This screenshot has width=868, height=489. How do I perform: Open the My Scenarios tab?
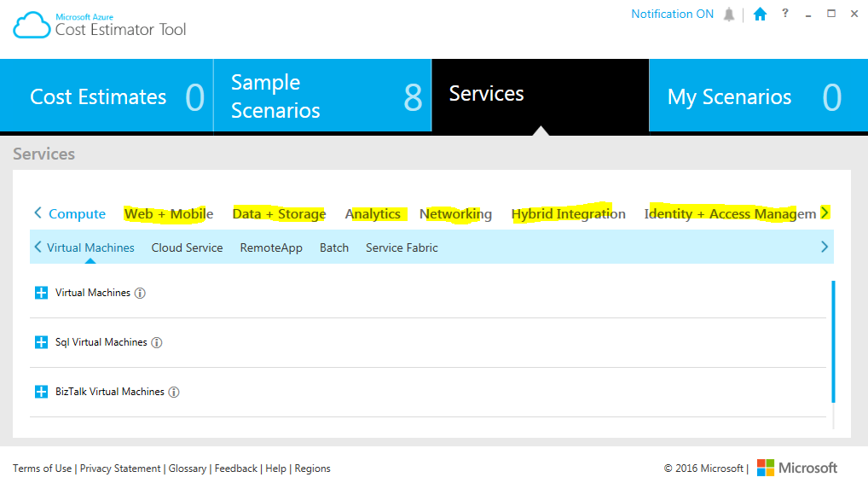click(x=758, y=96)
